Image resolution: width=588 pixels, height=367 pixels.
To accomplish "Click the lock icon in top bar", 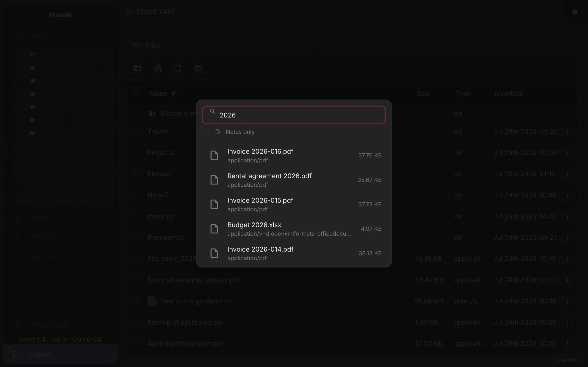I will click(x=575, y=11).
